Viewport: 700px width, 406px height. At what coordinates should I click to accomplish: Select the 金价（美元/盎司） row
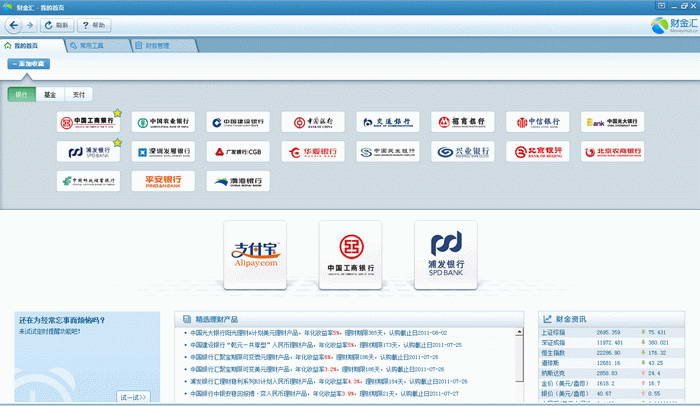coord(611,383)
